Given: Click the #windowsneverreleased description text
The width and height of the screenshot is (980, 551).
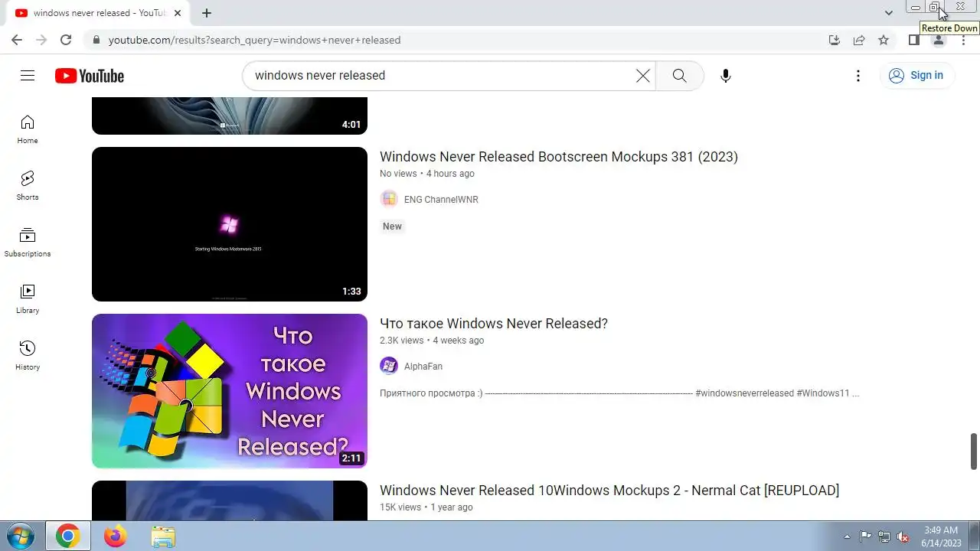Looking at the screenshot, I should point(744,393).
